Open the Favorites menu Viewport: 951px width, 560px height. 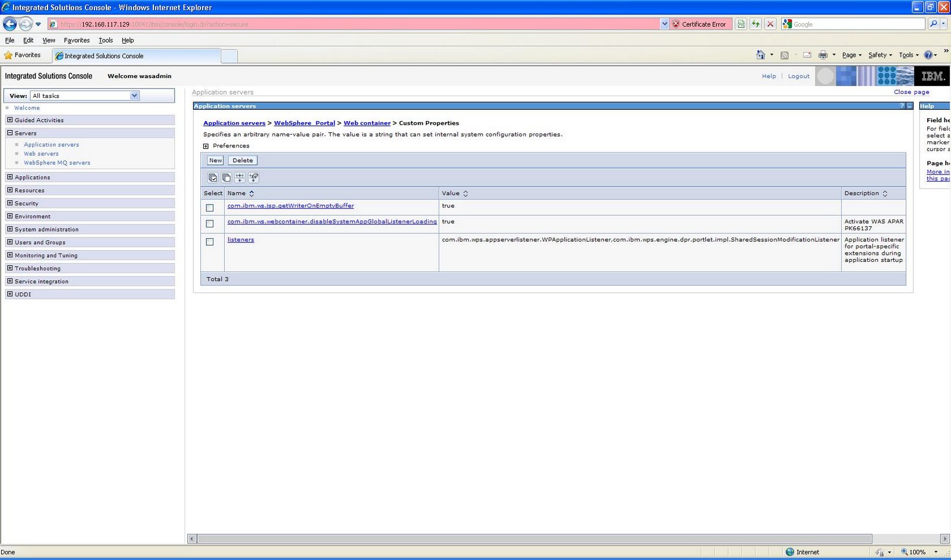pos(77,40)
